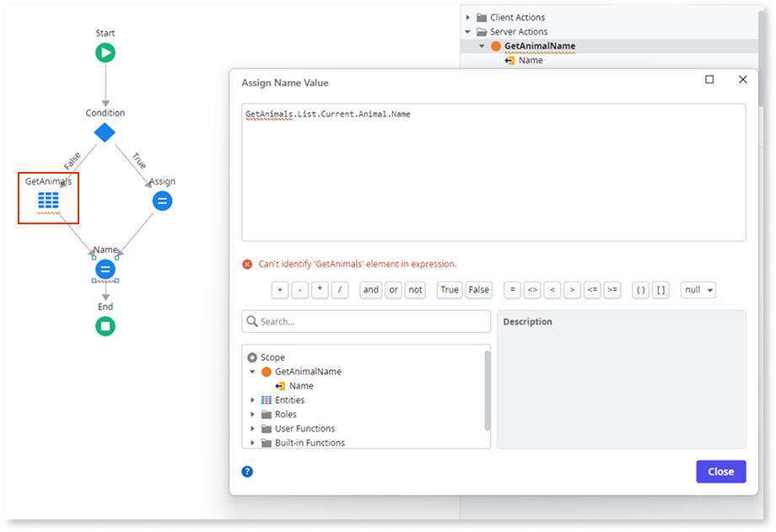776x532 pixels.
Task: Click the Search field in the expression editor
Action: coord(366,321)
